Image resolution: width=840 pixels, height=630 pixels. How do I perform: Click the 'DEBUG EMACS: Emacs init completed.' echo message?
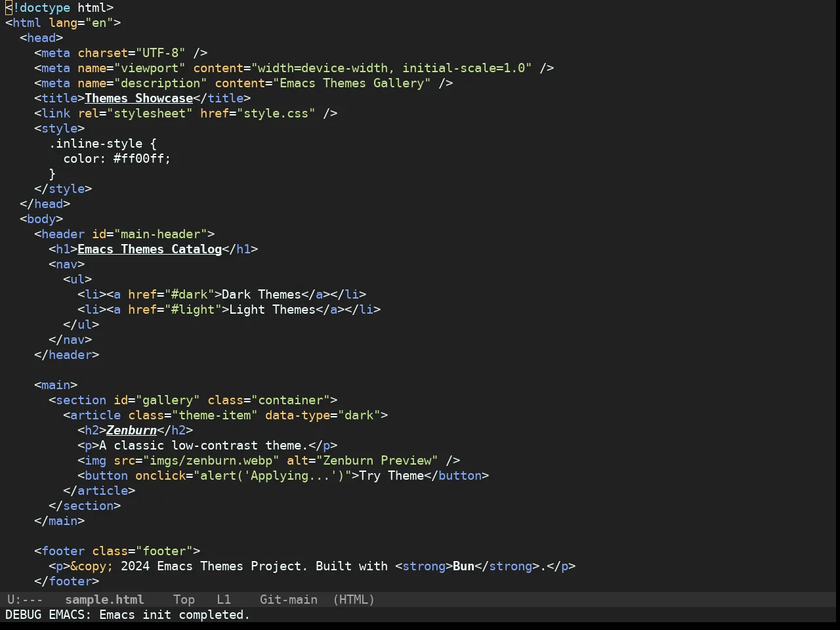(x=128, y=615)
